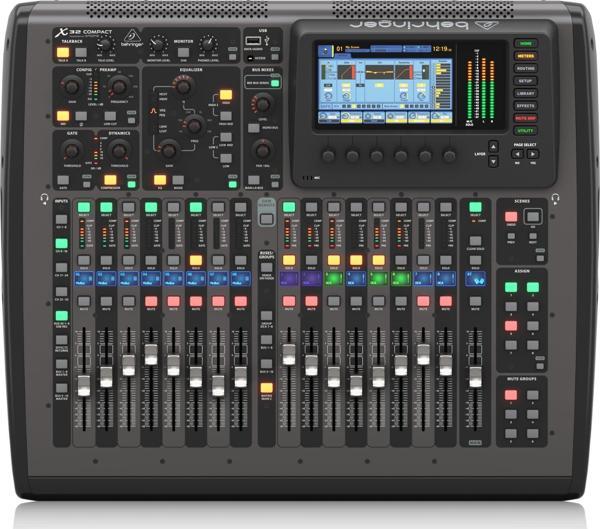Image resolution: width=600 pixels, height=529 pixels.
Task: Select the Effects Returns layer button
Action: click(61, 340)
